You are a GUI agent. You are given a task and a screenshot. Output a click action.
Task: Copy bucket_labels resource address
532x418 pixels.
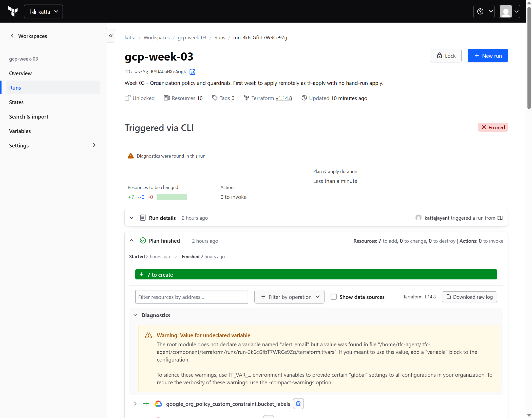point(298,404)
